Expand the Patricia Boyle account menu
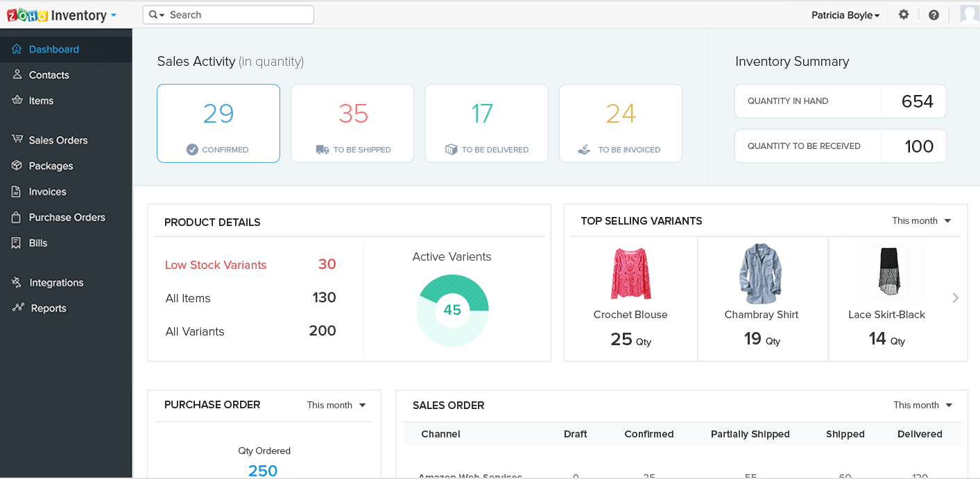This screenshot has width=980, height=479. tap(845, 15)
